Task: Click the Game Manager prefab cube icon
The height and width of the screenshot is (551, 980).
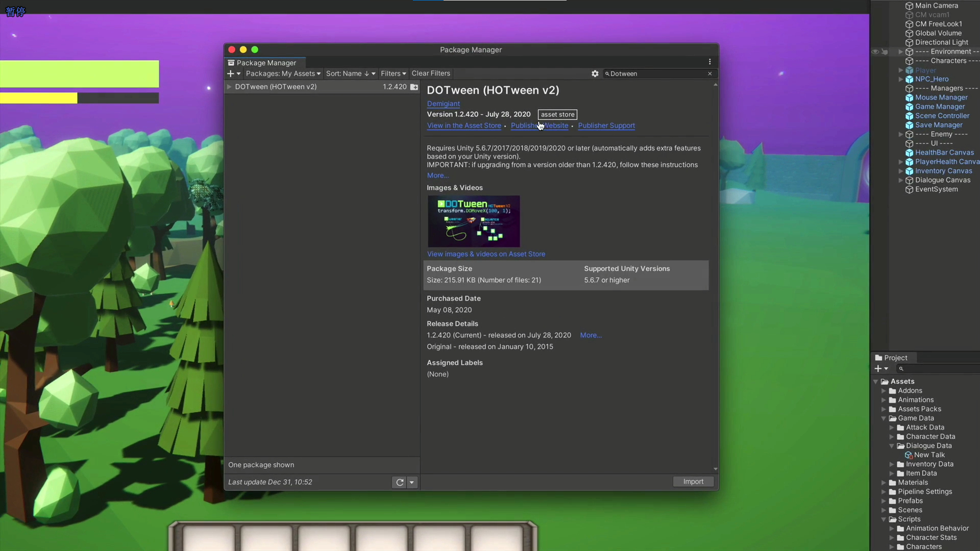Action: tap(909, 107)
